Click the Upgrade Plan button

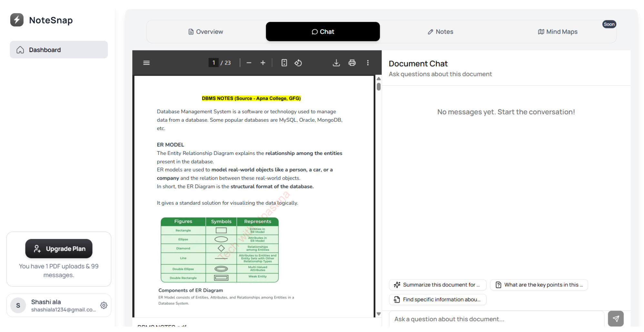point(59,249)
